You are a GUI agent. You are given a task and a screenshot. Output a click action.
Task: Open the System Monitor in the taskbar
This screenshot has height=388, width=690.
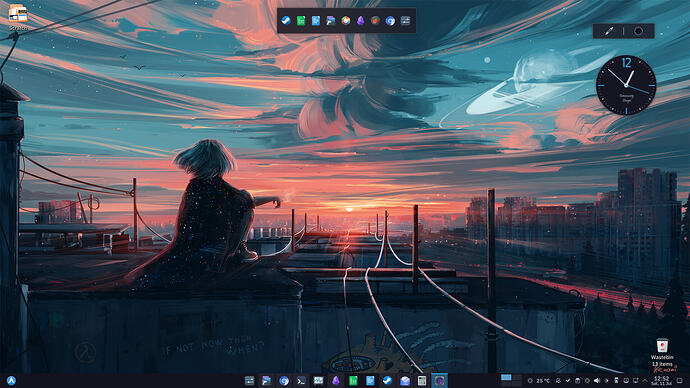(x=318, y=381)
